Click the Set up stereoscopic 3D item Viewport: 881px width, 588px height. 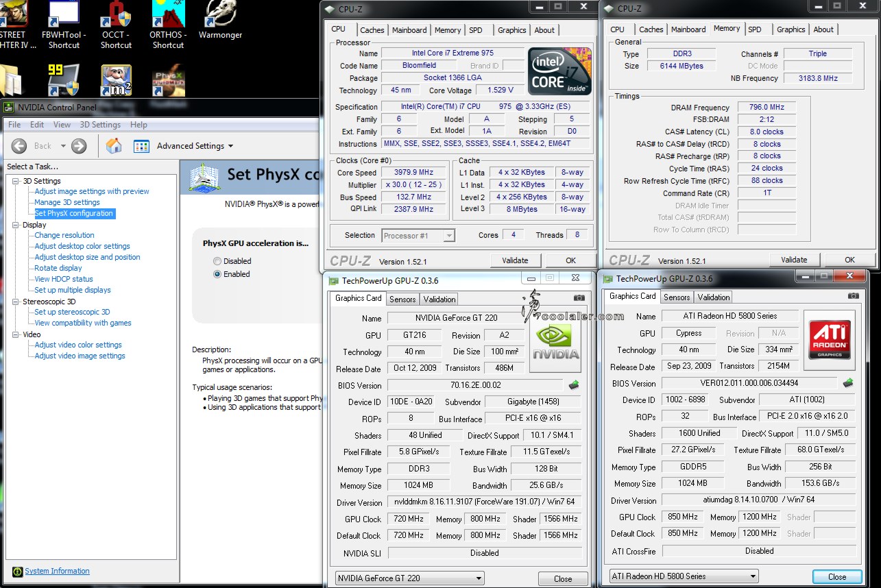[72, 312]
